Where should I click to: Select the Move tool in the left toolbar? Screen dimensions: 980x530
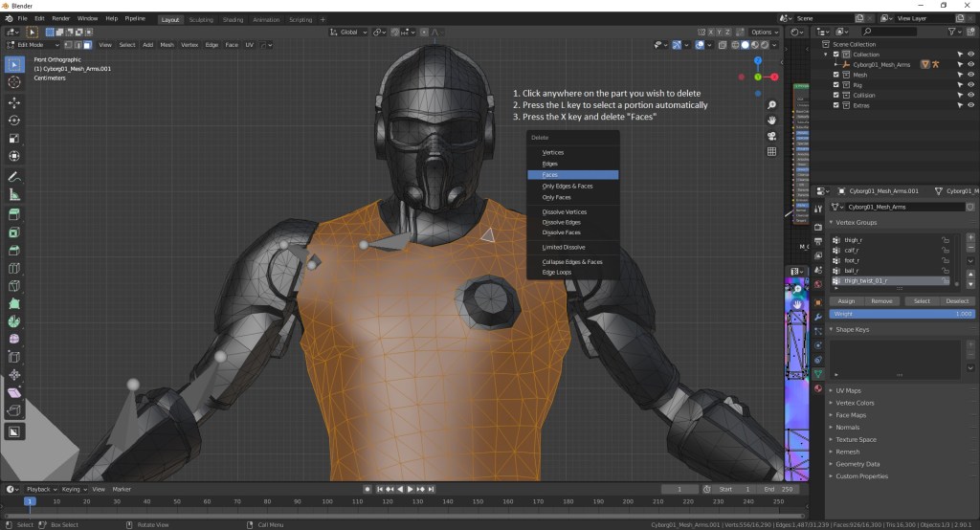(14, 102)
